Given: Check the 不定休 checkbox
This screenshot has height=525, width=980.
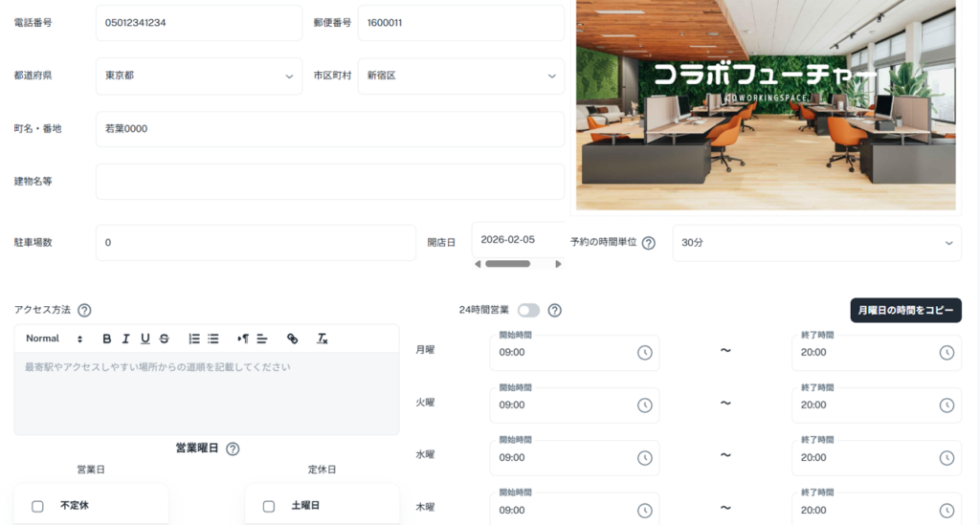Looking at the screenshot, I should (x=37, y=506).
